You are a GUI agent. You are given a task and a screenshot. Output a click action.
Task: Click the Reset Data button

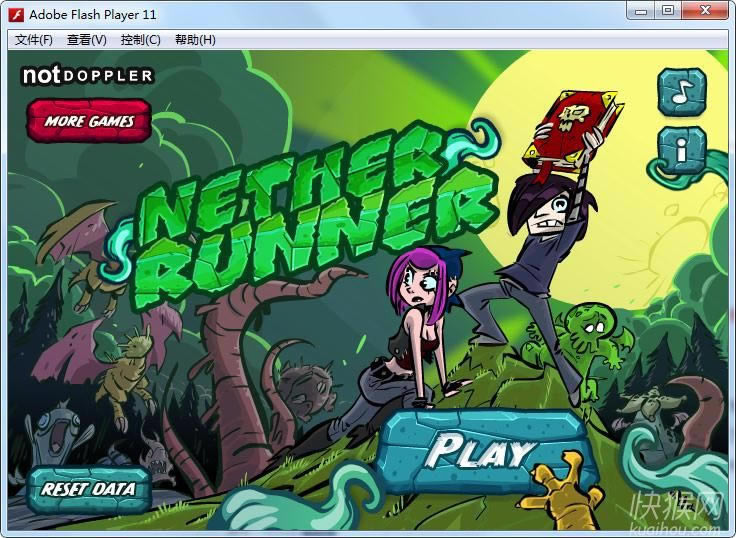point(89,490)
